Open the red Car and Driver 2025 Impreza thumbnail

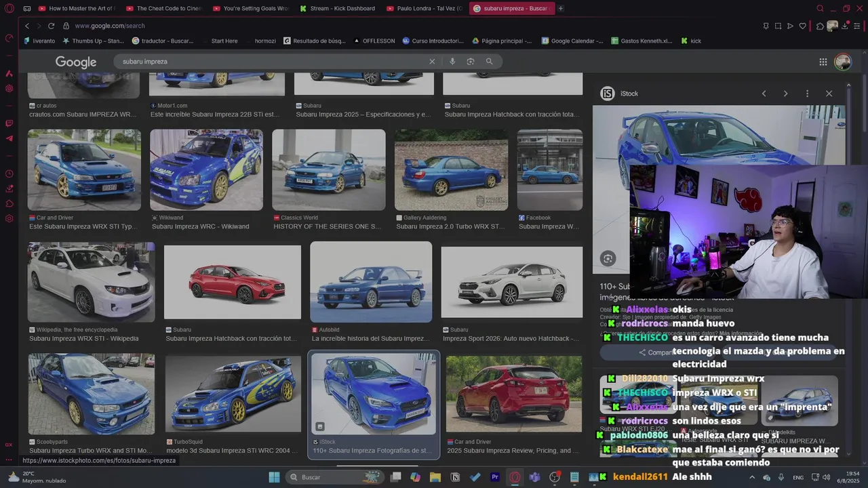click(514, 394)
